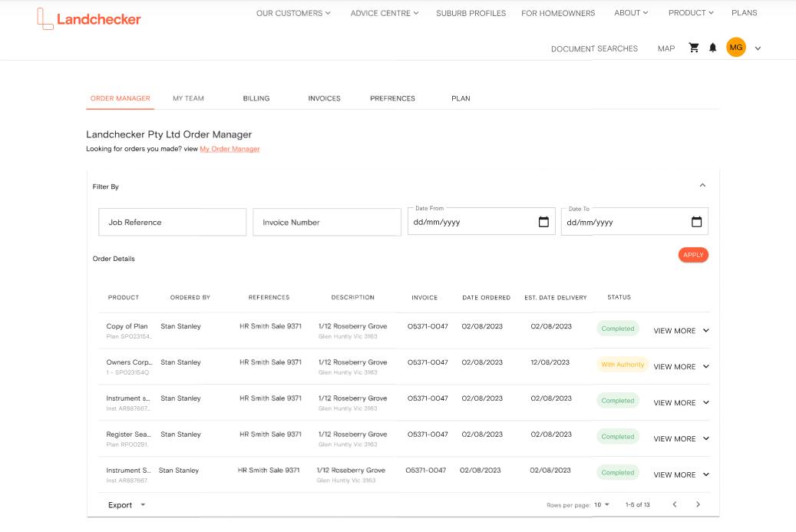Open the Date From calendar picker
The image size is (796, 532).
pyautogui.click(x=543, y=221)
